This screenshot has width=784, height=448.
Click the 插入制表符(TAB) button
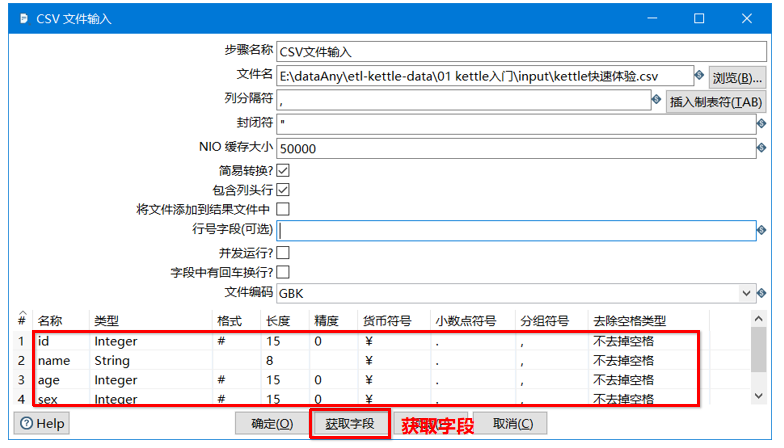point(716,102)
